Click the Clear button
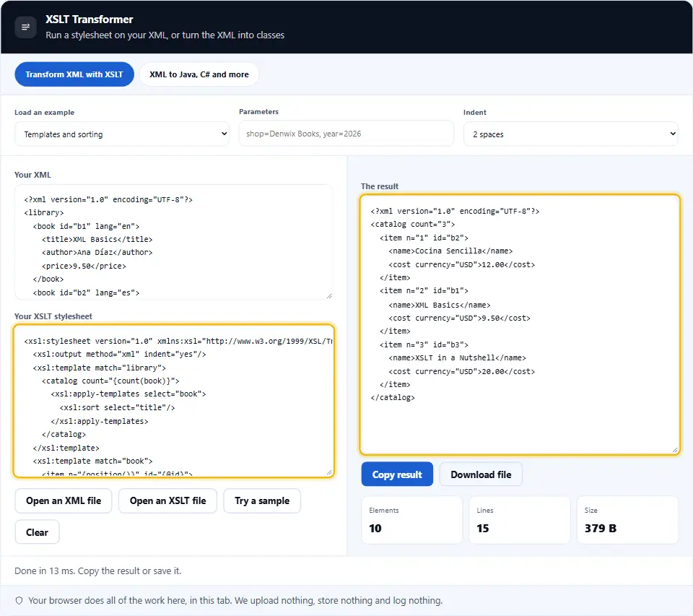The height and width of the screenshot is (616, 693). [x=37, y=532]
